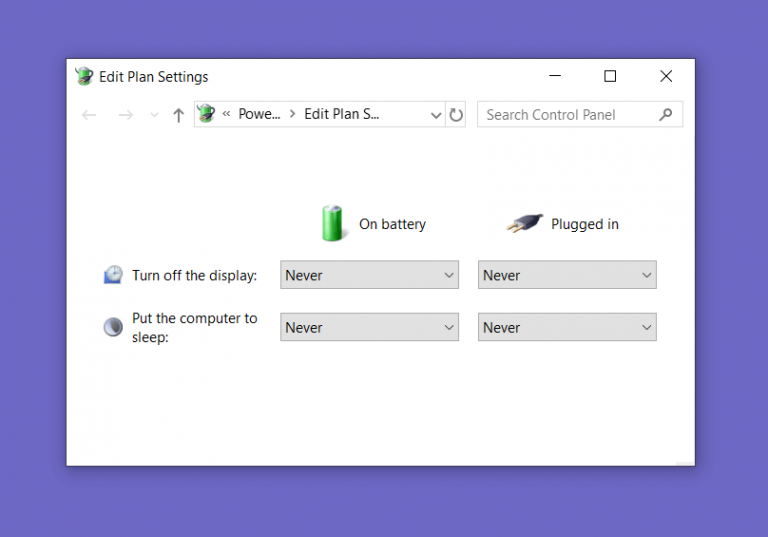This screenshot has width=768, height=537.
Task: Click the 'Put the computer to sleep:' label
Action: tap(194, 327)
